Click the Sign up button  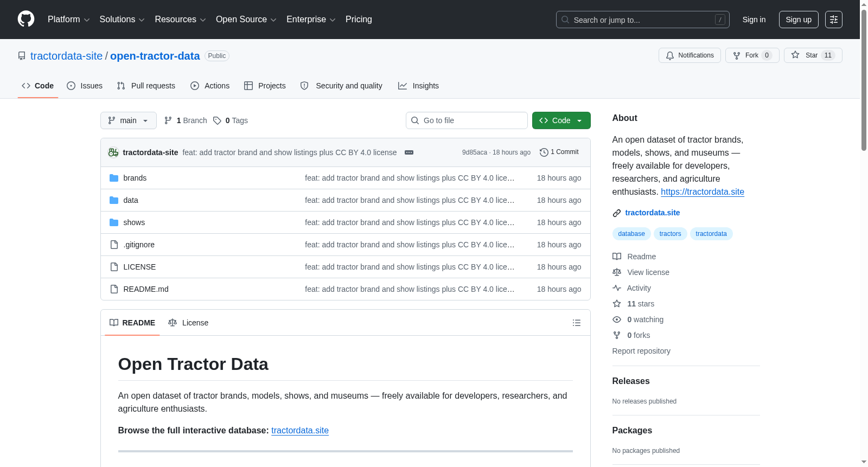(799, 20)
